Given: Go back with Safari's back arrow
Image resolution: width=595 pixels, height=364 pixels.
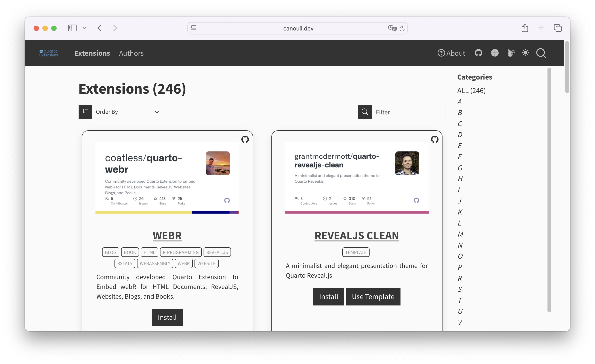Looking at the screenshot, I should tap(99, 28).
